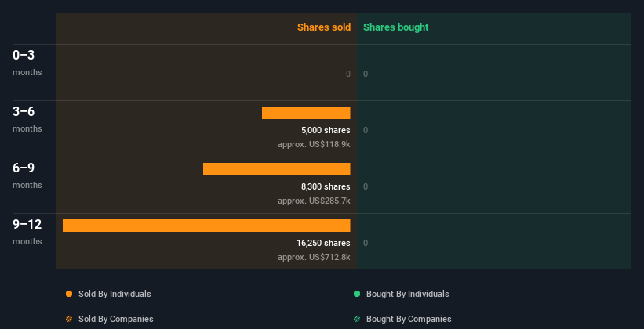Click the 9–12 months row label
Viewport: 644px width, 329px height.
(x=27, y=232)
